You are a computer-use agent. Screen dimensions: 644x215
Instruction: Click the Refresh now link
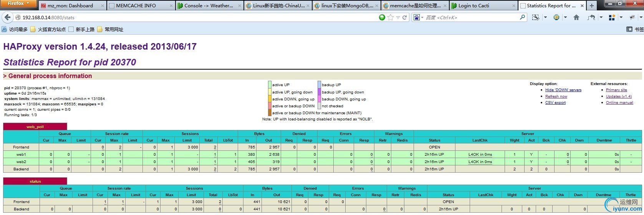click(556, 97)
